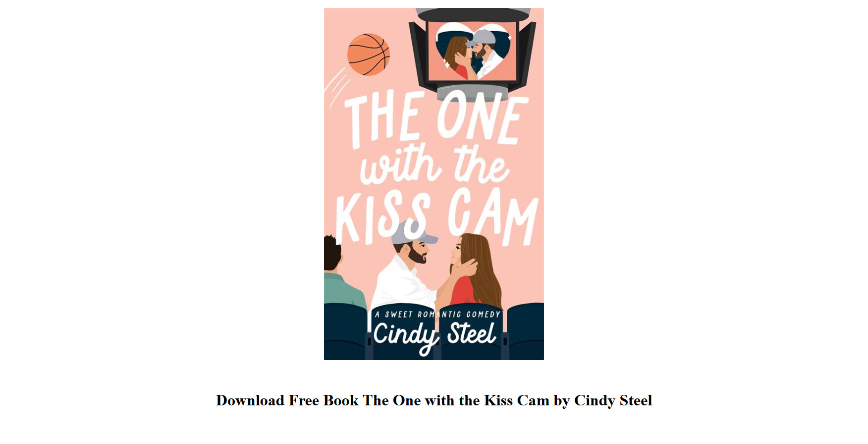The image size is (868, 444).
Task: Click the "Download Free Book" heading words
Action: point(287,400)
